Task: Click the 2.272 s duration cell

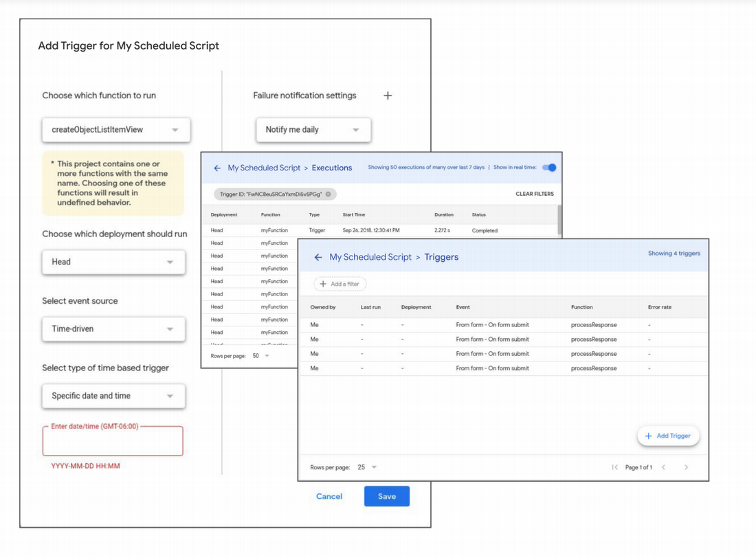Action: point(442,230)
